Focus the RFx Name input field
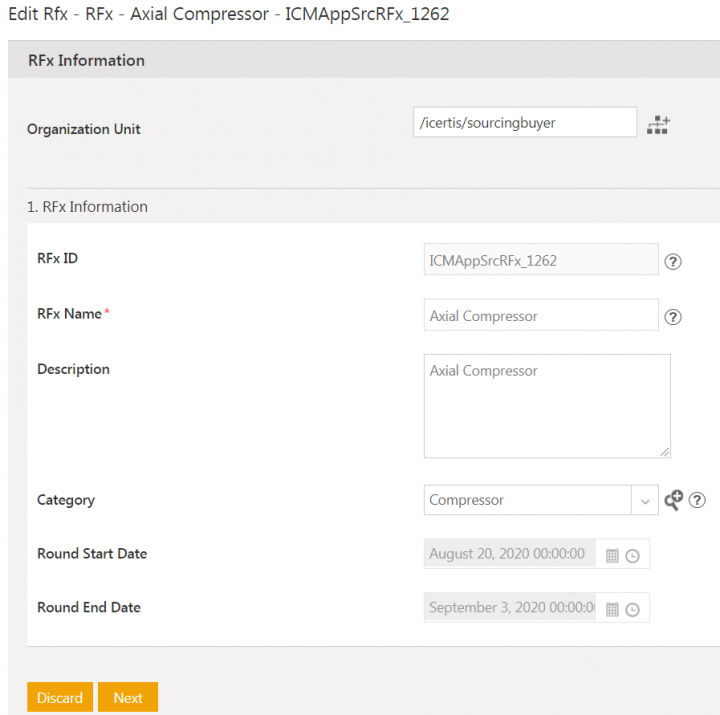Screen dimensions: 720x715 point(540,316)
